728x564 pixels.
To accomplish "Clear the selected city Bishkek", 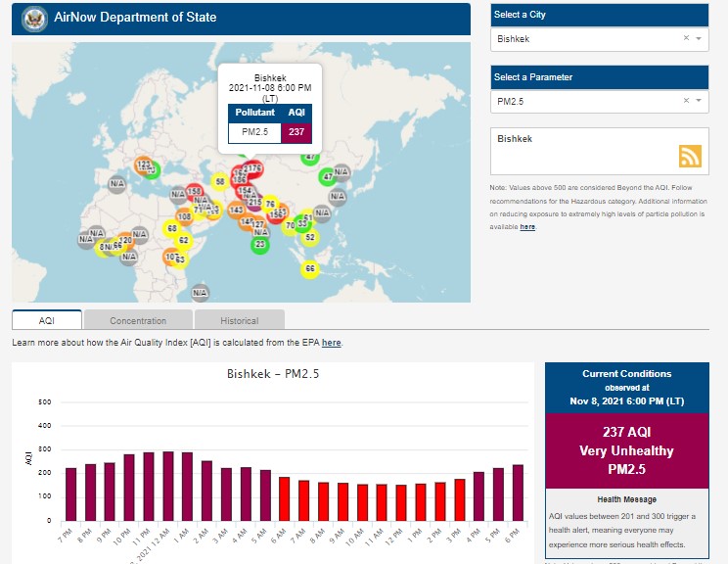I will [x=685, y=39].
